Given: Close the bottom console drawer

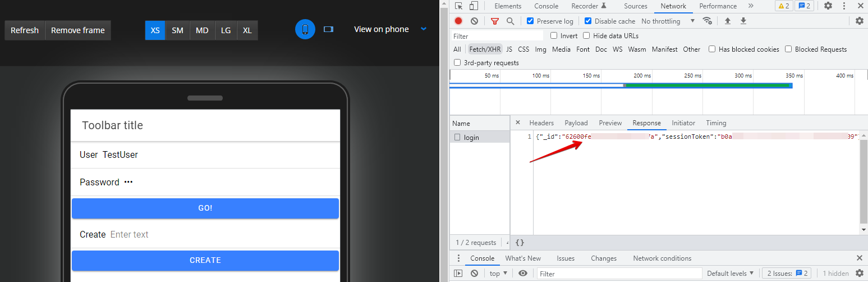Looking at the screenshot, I should pos(860,258).
